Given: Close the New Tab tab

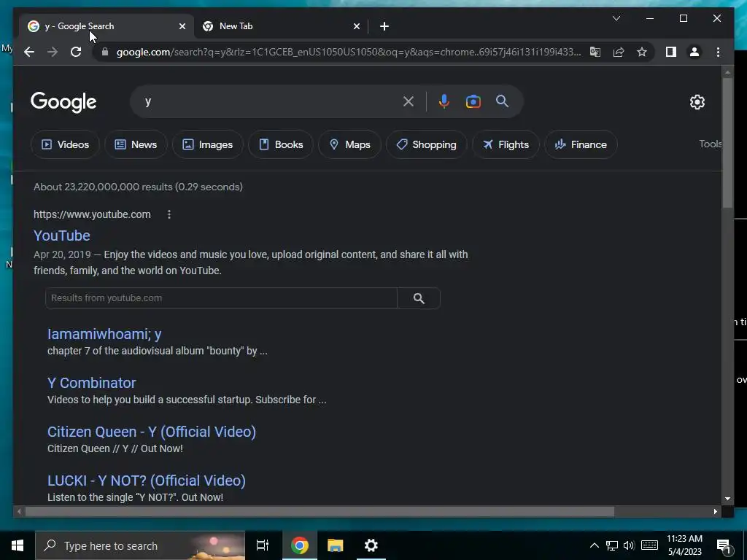Looking at the screenshot, I should point(356,26).
